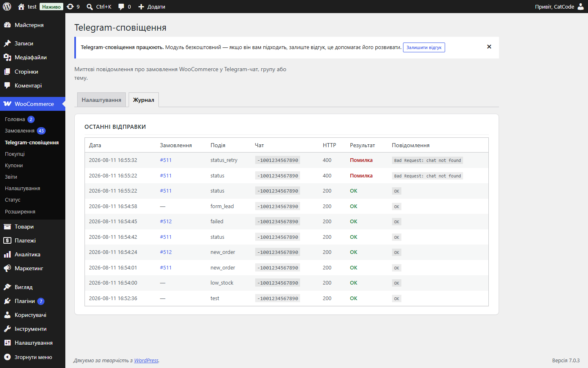Switch to the Налаштування tab
Image resolution: width=588 pixels, height=368 pixels.
pos(101,100)
